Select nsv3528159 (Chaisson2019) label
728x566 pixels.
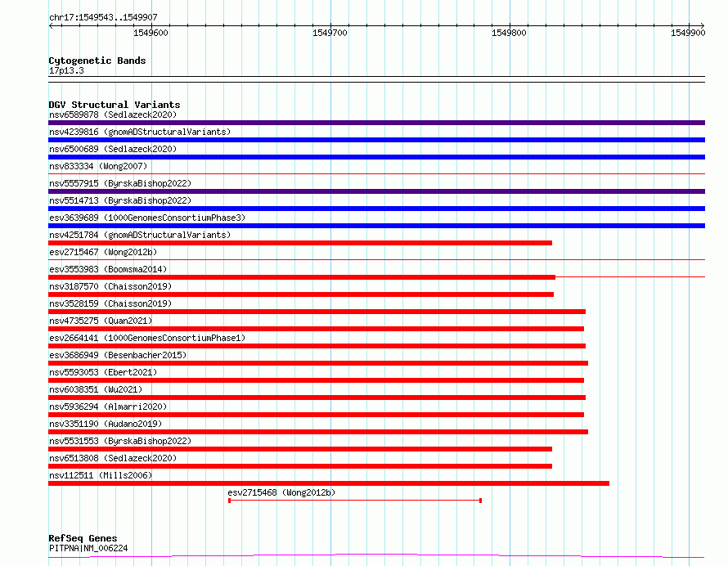(x=110, y=303)
